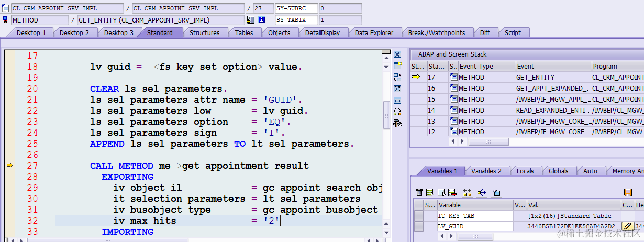644x242 pixels.
Task: Switch to the Desktop 1 tab
Action: coord(31,32)
